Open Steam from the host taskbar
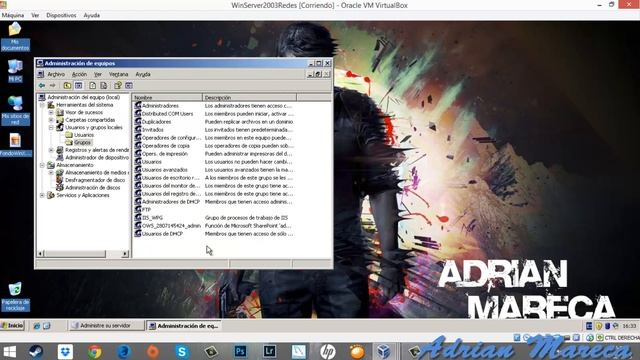Viewport: 640px width, 360px height. pos(36,351)
